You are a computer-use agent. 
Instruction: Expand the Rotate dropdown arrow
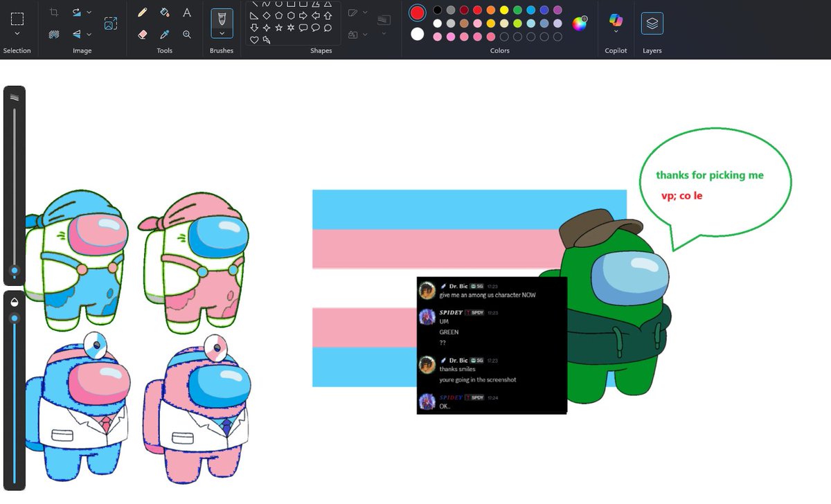pos(89,12)
